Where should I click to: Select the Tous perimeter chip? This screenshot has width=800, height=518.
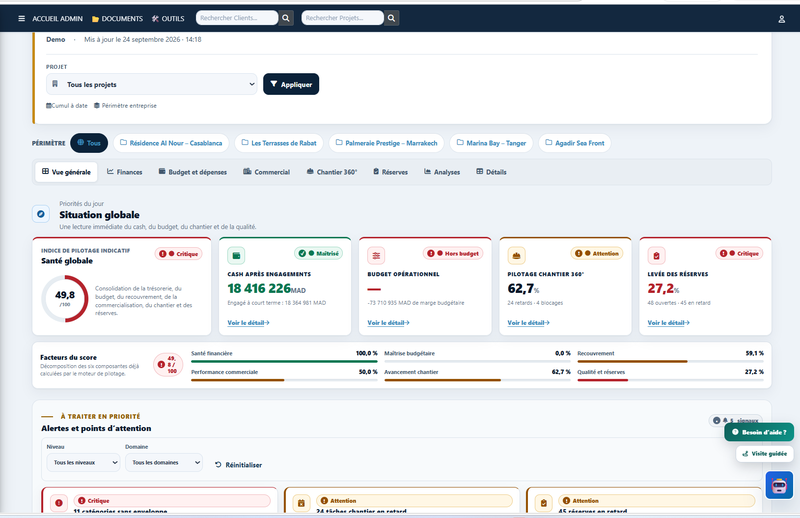click(x=89, y=143)
